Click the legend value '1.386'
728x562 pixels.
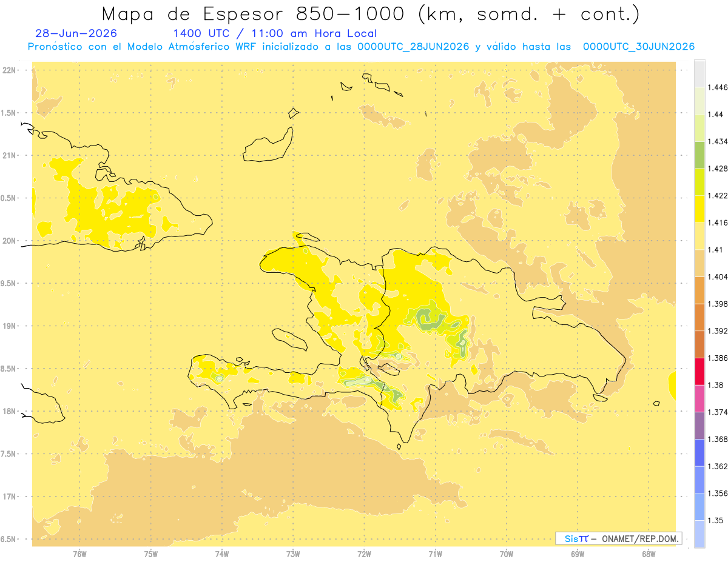(x=718, y=358)
